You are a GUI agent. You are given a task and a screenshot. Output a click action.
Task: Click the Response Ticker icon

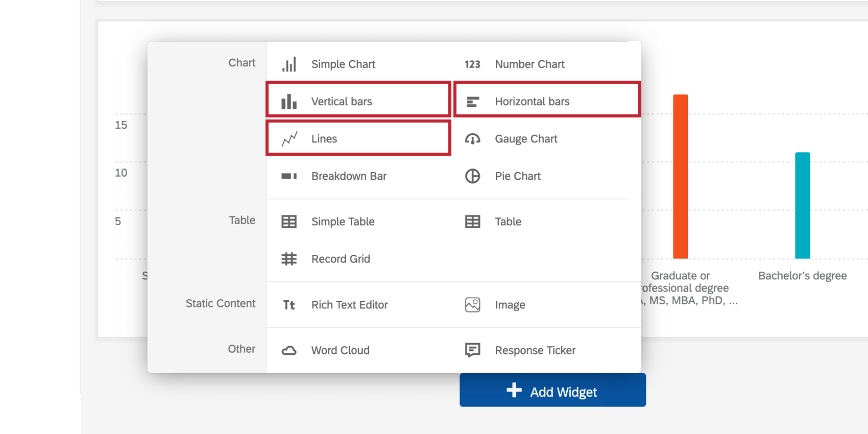[472, 350]
